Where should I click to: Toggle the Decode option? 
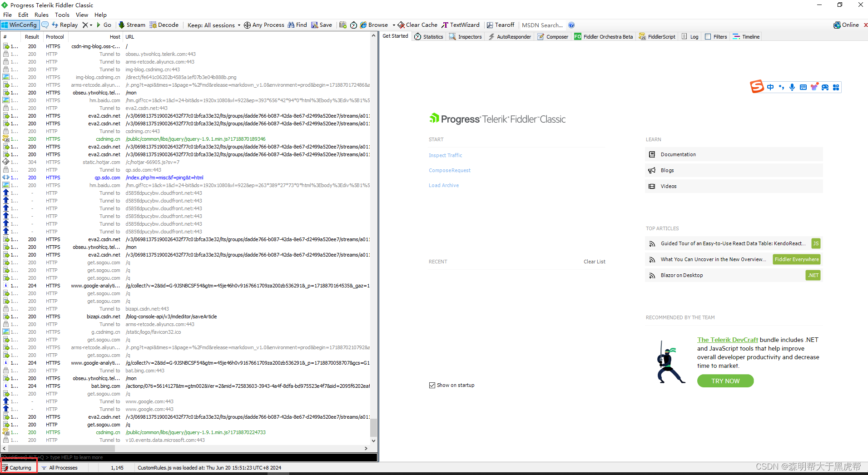pyautogui.click(x=164, y=25)
